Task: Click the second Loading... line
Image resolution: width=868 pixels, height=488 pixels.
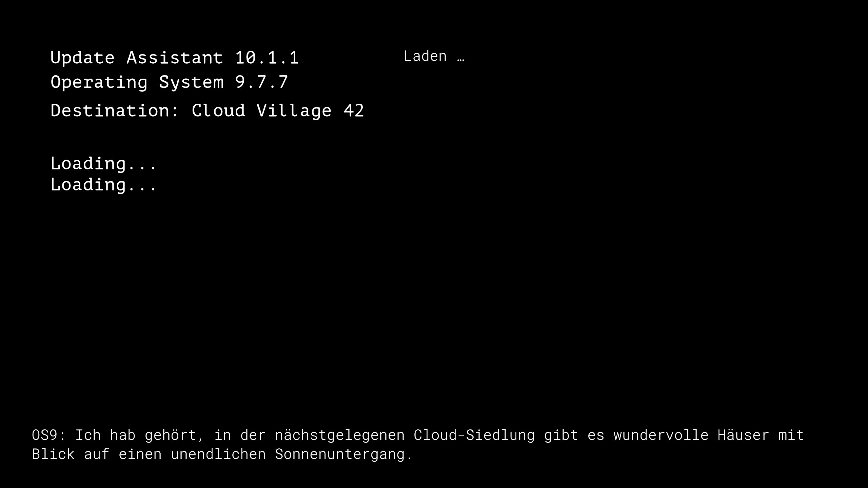Action: (x=103, y=185)
